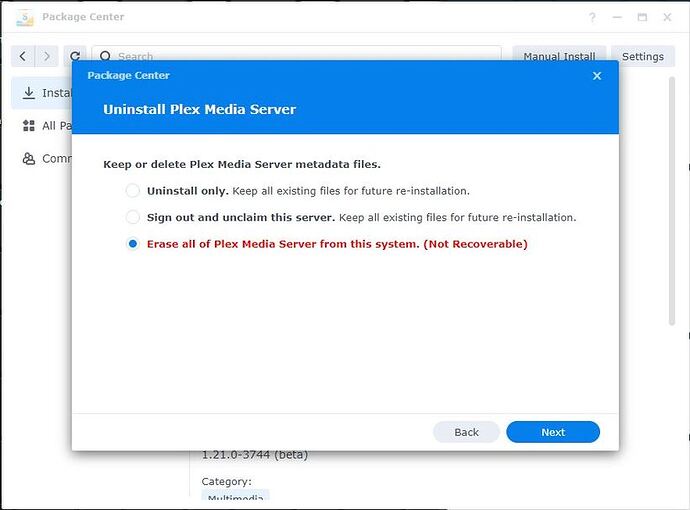Open All Packages section in sidebar
This screenshot has width=690, height=510.
coord(43,126)
